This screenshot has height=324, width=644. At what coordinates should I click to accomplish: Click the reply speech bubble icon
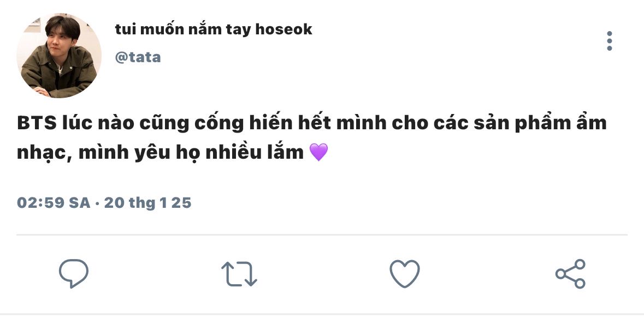pos(74,273)
